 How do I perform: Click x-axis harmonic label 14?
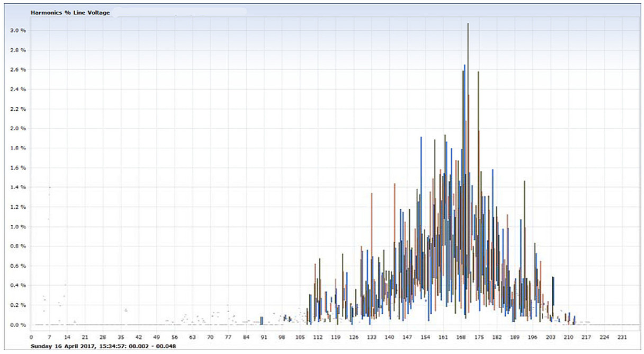[x=67, y=337]
